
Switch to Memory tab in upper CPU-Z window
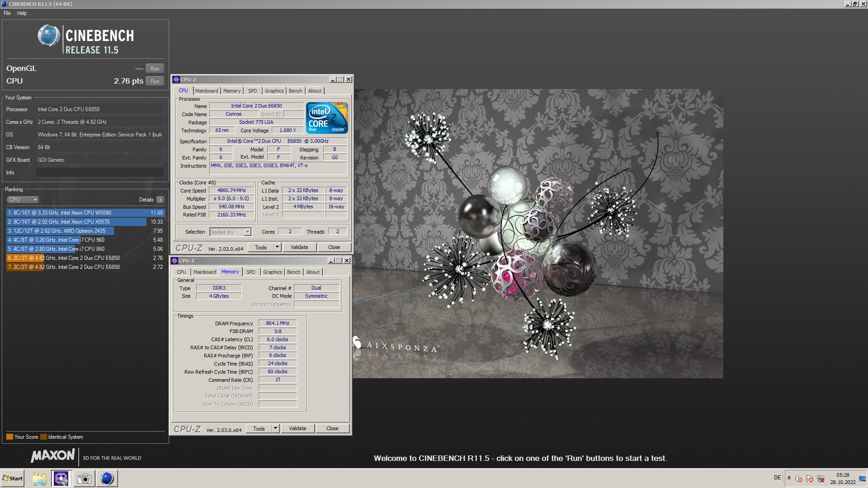(x=232, y=91)
